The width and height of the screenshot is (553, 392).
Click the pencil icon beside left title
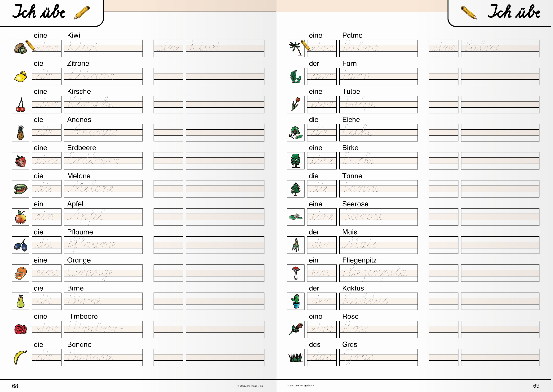82,13
